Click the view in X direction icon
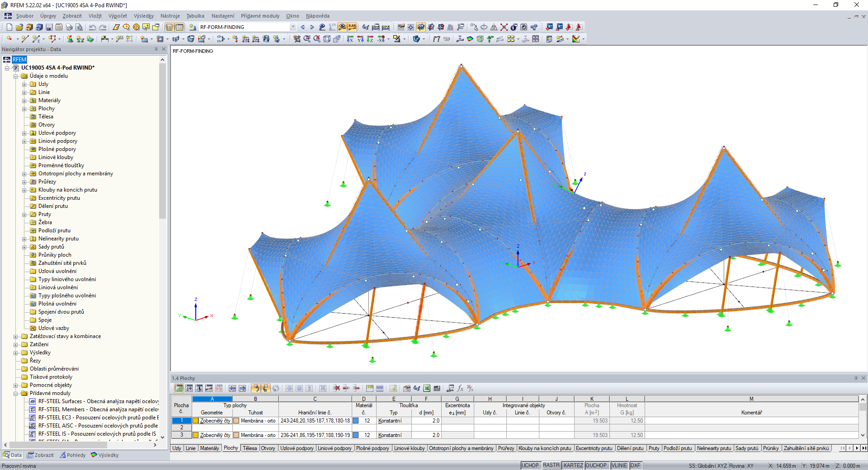 [x=350, y=39]
